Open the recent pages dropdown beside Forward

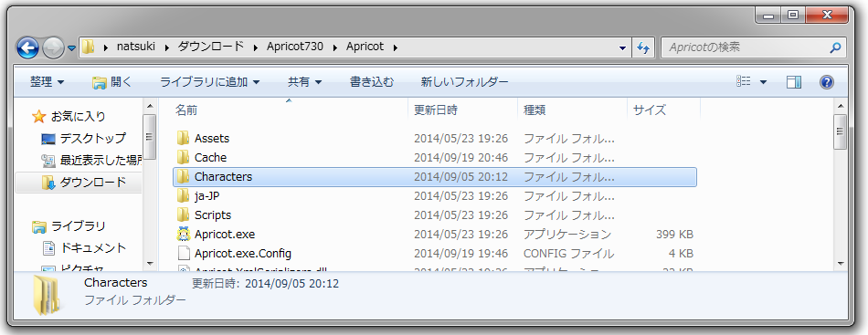tap(71, 48)
